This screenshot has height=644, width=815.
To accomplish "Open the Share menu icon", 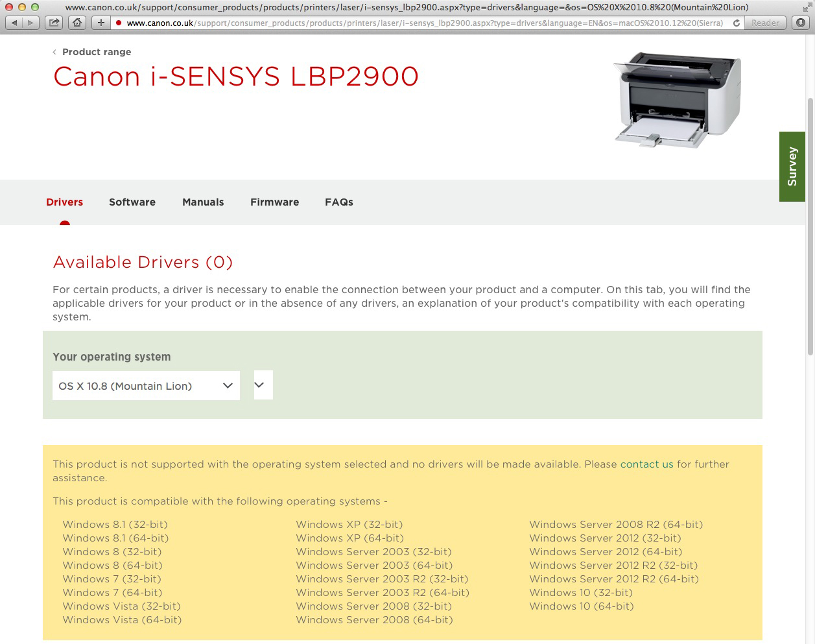I will pos(54,22).
